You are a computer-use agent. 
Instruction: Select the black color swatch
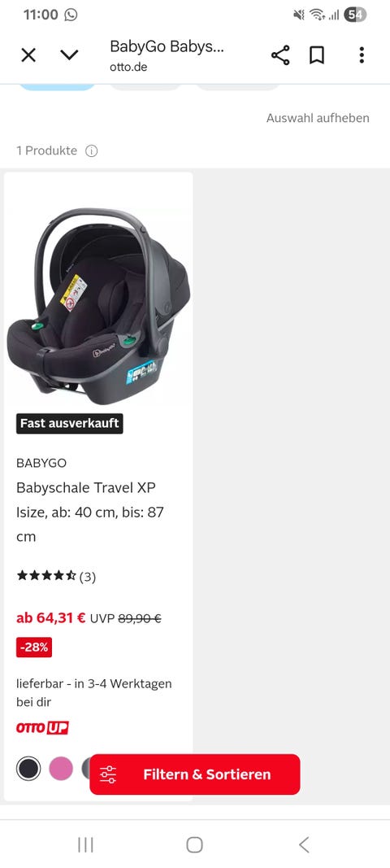(28, 769)
